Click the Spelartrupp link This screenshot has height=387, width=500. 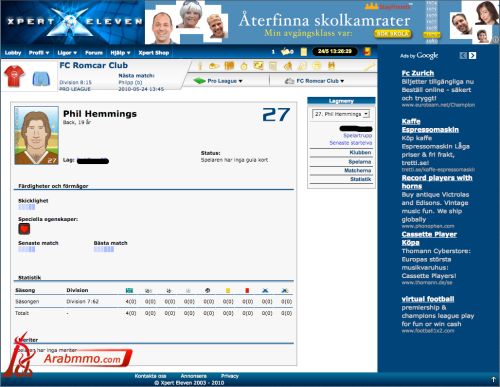358,136
